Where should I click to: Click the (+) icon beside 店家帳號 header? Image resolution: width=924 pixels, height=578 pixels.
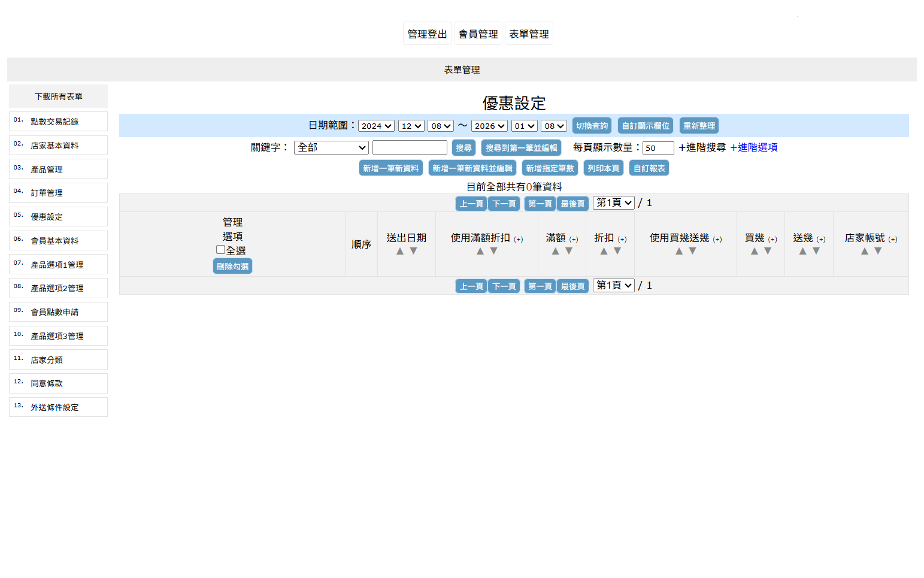coord(893,239)
